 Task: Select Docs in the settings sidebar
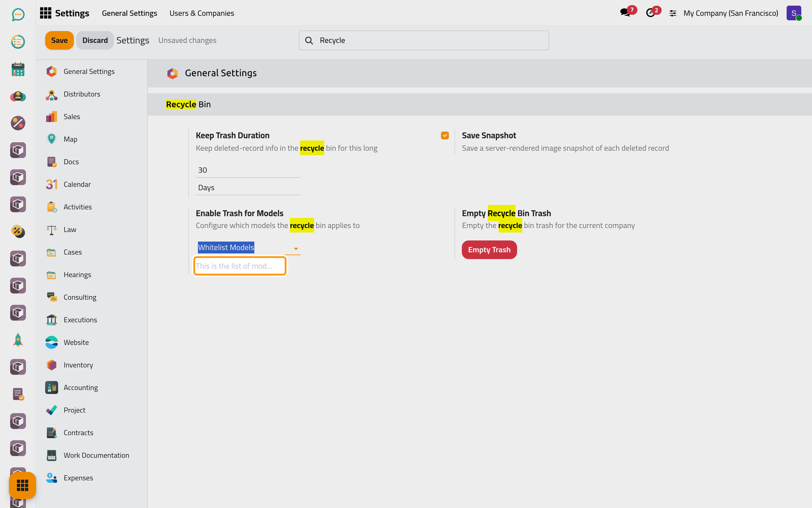pyautogui.click(x=91, y=162)
